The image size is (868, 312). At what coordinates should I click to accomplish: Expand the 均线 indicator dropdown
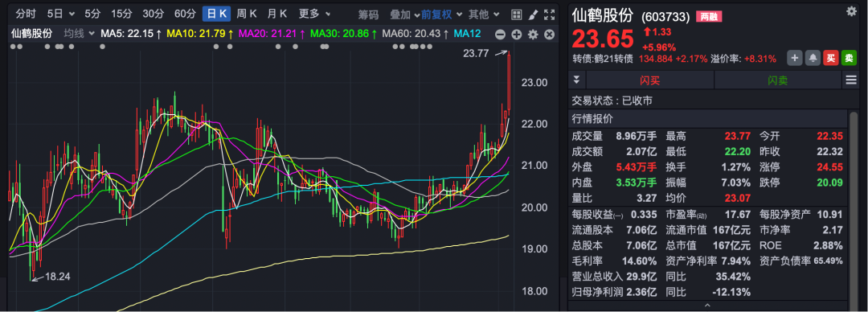click(x=79, y=34)
